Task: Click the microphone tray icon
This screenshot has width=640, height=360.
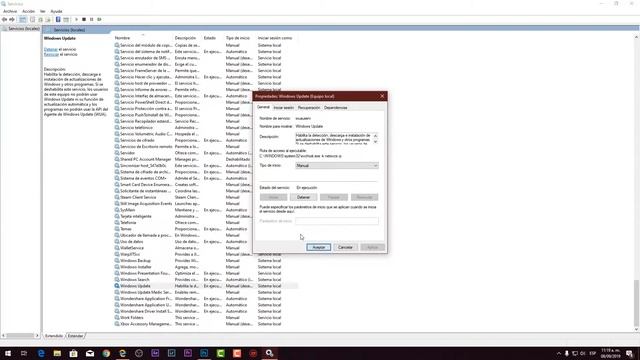Action: pos(567,353)
